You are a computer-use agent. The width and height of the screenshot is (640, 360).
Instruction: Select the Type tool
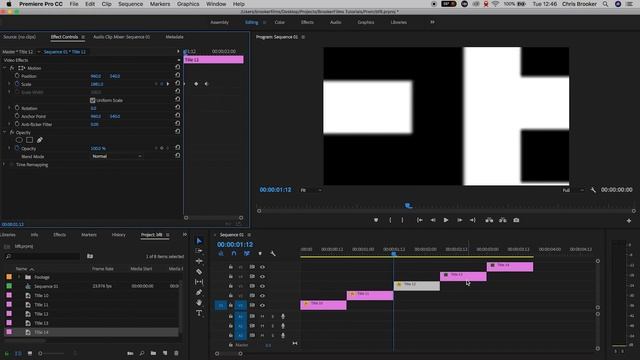(199, 313)
